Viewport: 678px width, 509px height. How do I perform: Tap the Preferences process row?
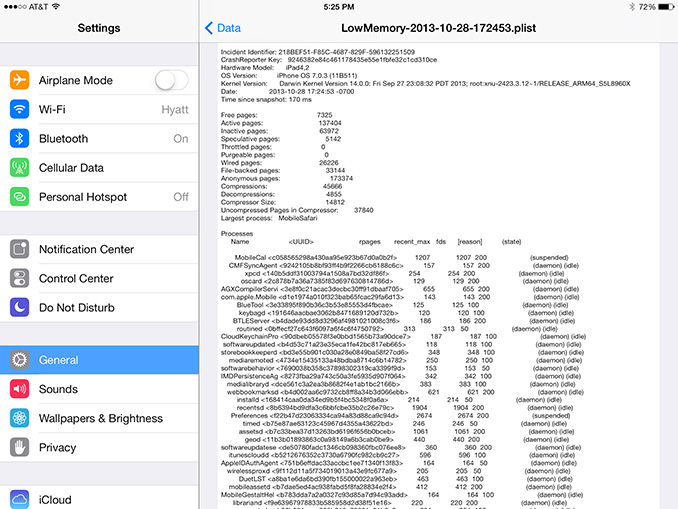point(400,416)
